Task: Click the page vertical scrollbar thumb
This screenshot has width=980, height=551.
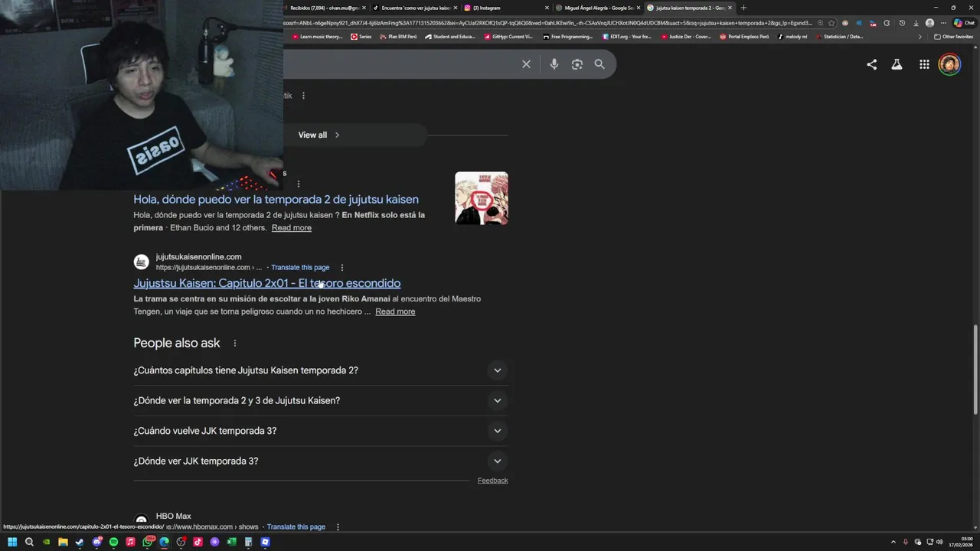Action: [x=975, y=370]
